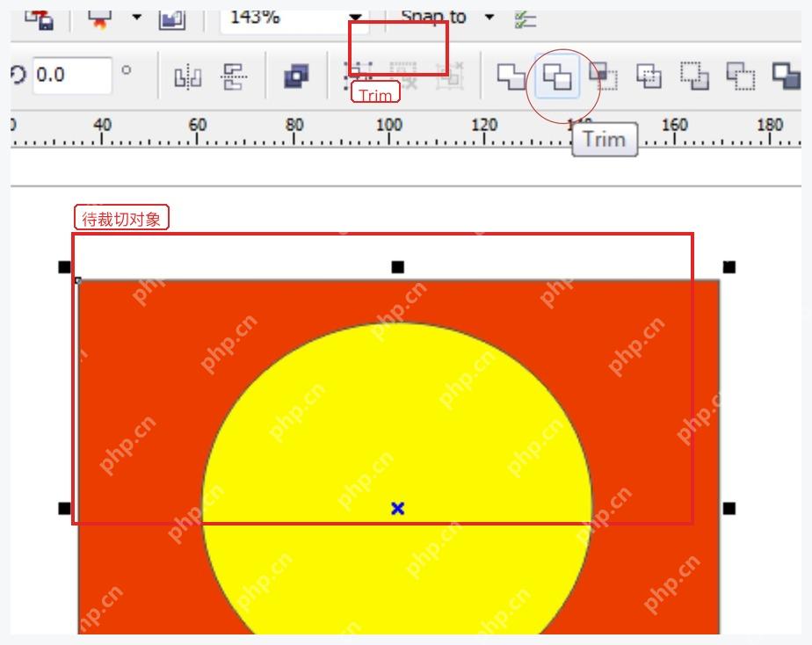Open the Options icon beside Snap to

point(526,19)
